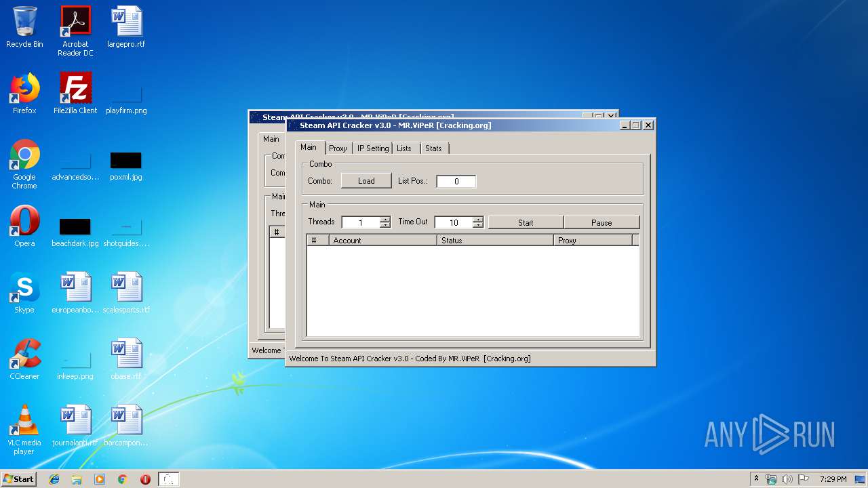Increase Threads with up arrow
This screenshot has height=488, width=868.
click(385, 220)
